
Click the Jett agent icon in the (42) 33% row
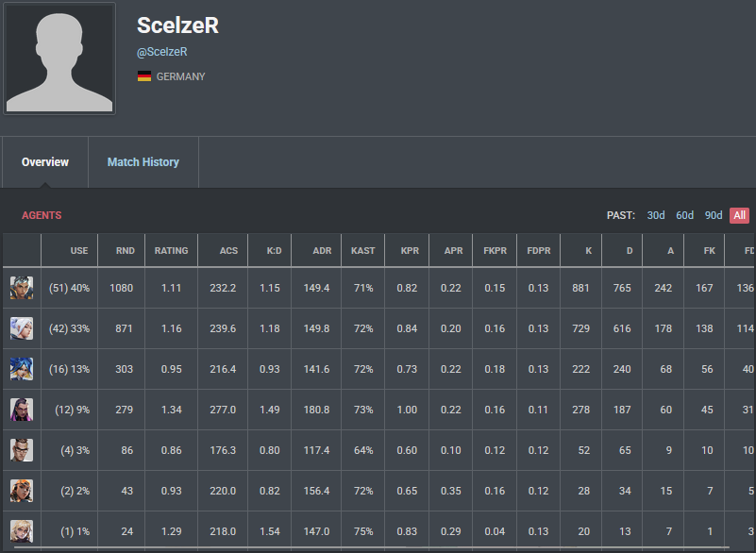tap(22, 328)
